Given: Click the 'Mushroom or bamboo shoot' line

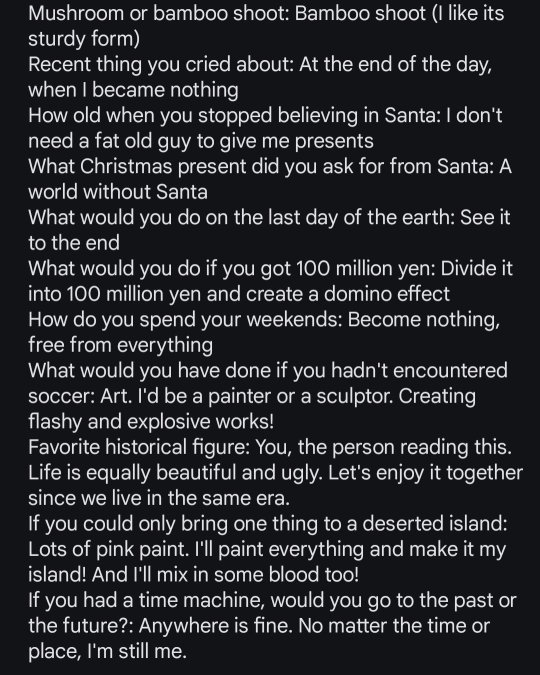Looking at the screenshot, I should (266, 14).
